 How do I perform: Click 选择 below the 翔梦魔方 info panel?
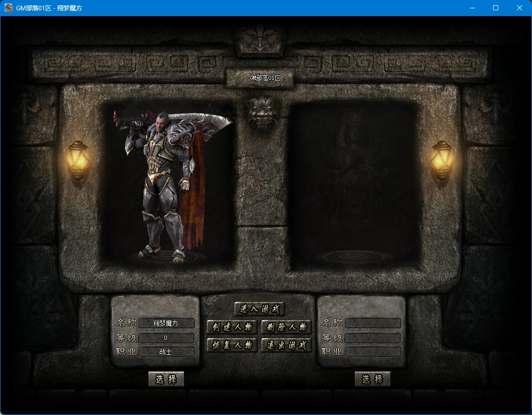click(x=166, y=379)
